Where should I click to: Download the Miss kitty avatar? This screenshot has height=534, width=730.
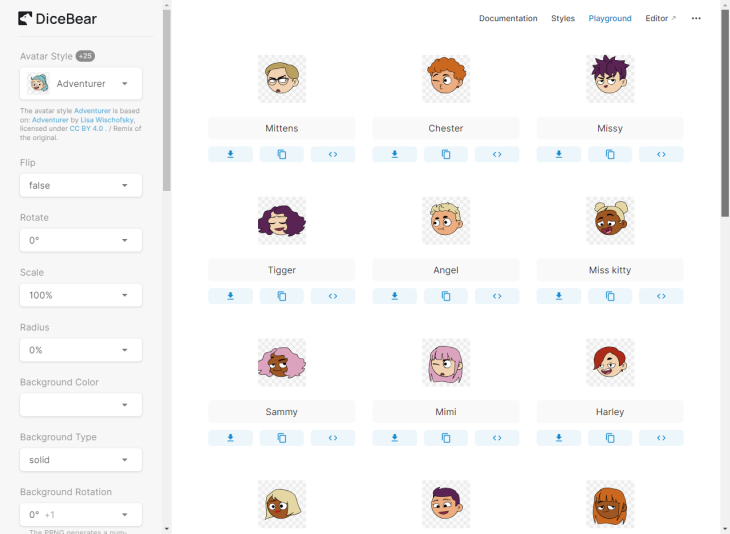coord(559,296)
